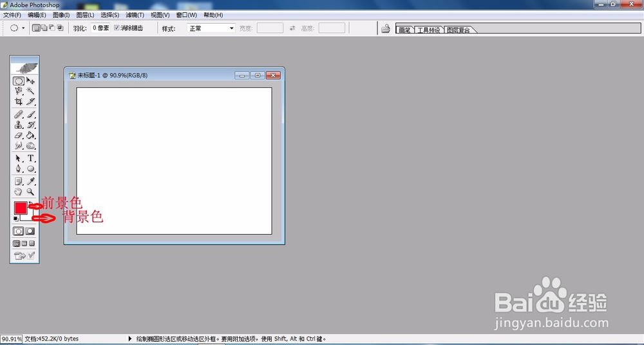Image resolution: width=644 pixels, height=345 pixels.
Task: Open the 图层复合 layer comps tab
Action: (459, 30)
